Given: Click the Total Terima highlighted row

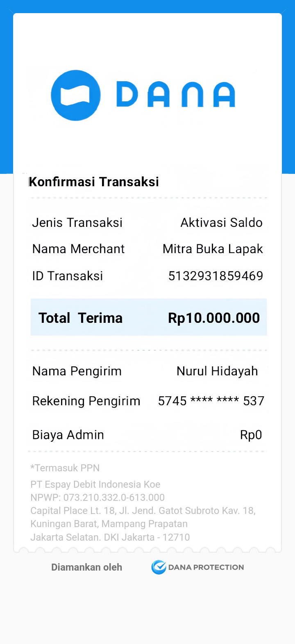Looking at the screenshot, I should tap(149, 317).
